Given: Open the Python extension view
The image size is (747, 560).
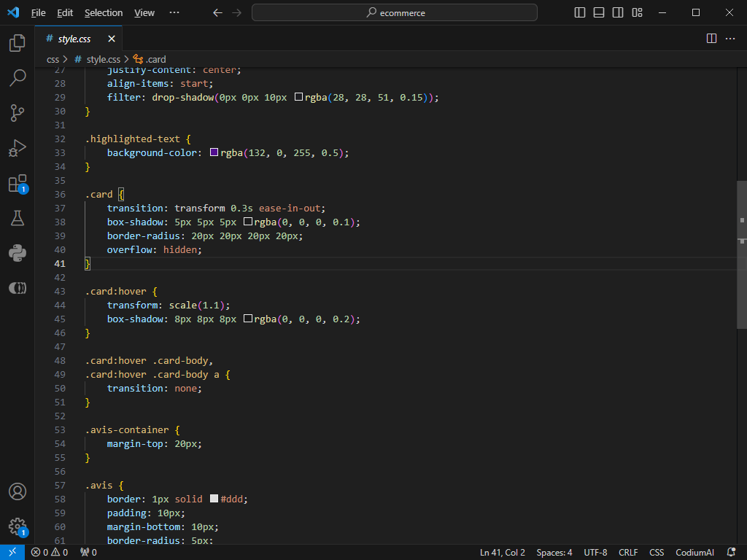Looking at the screenshot, I should point(17,253).
